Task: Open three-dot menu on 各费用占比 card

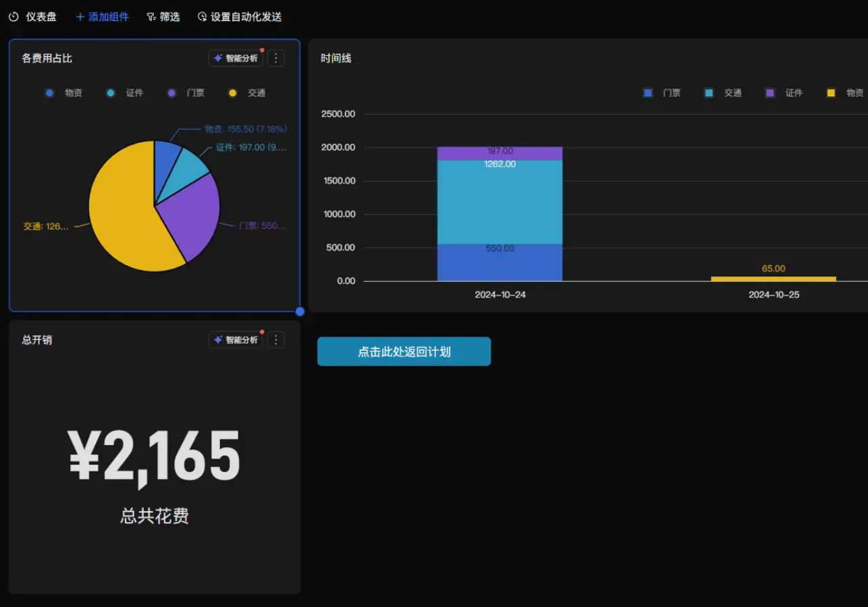Action: [x=275, y=58]
